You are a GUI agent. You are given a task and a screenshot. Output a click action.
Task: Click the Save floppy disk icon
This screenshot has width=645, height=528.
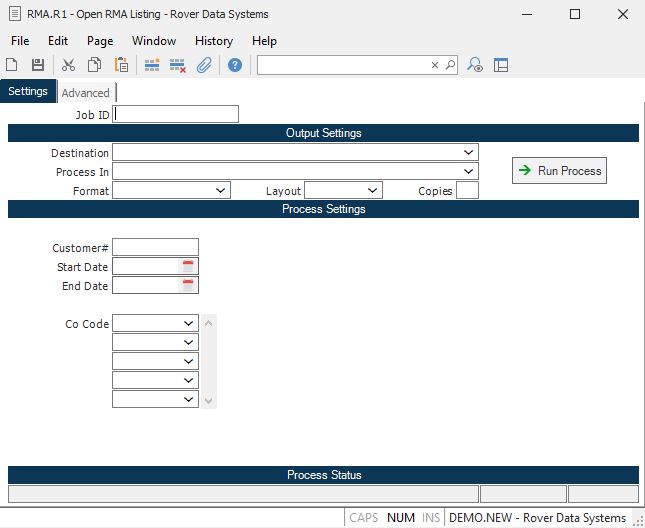point(38,65)
